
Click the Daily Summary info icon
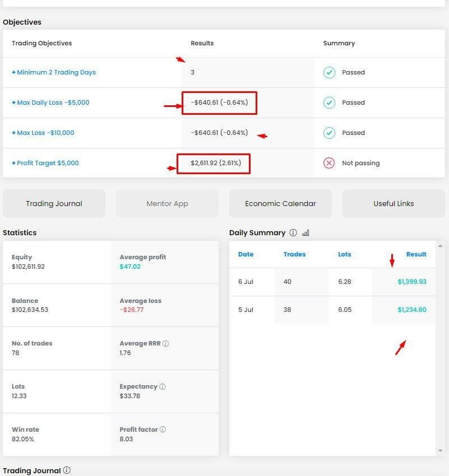coord(293,233)
